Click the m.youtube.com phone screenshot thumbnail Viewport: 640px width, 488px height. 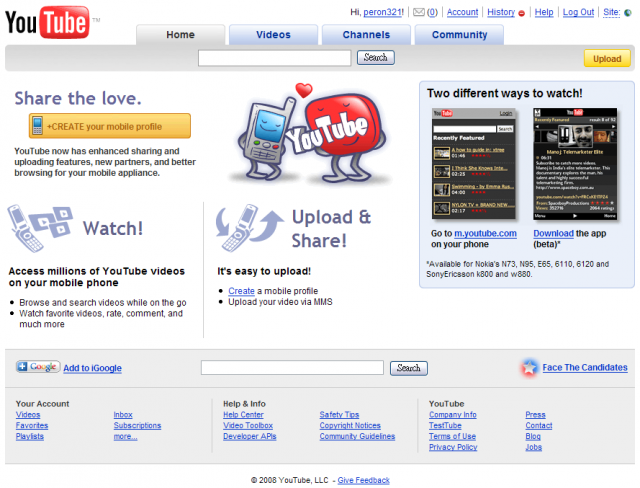click(474, 164)
